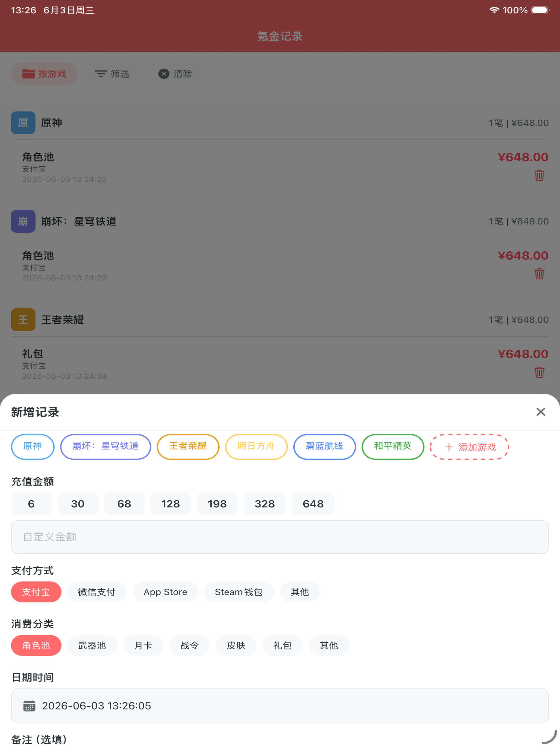Select 支付宝 payment method

pos(36,592)
